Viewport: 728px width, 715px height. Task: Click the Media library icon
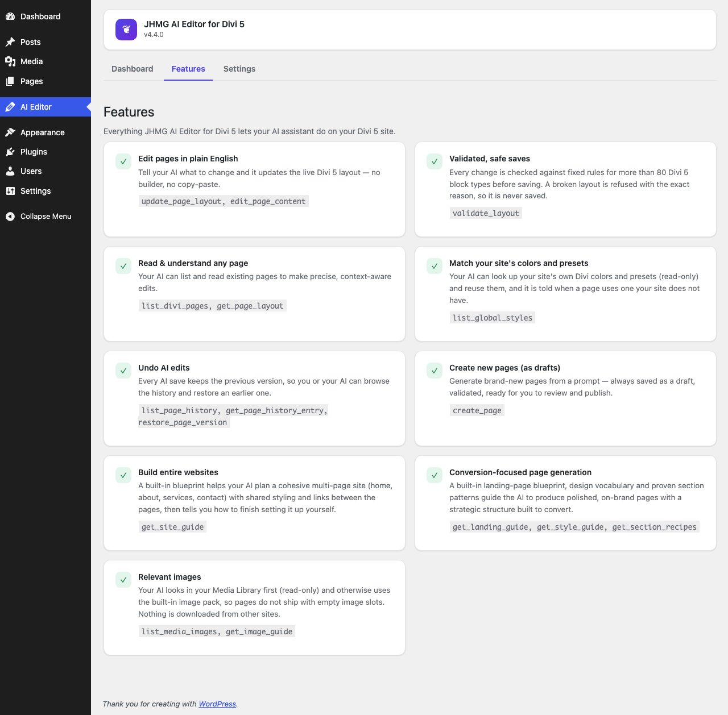pos(10,61)
